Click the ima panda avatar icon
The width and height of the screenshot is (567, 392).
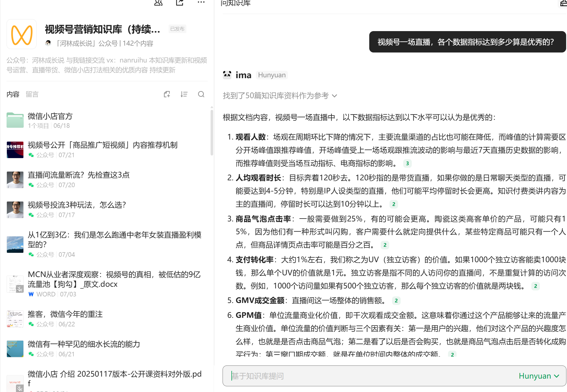(227, 75)
